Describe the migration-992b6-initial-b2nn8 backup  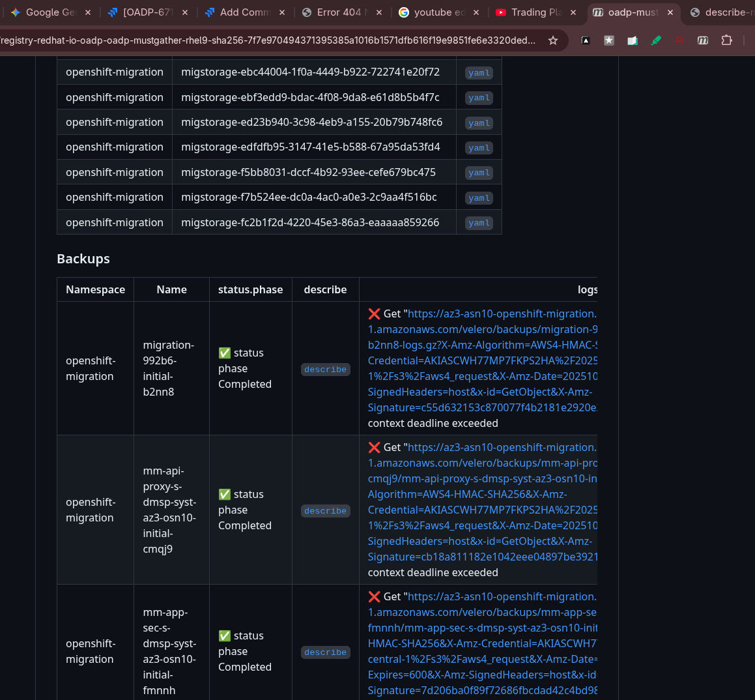point(325,370)
